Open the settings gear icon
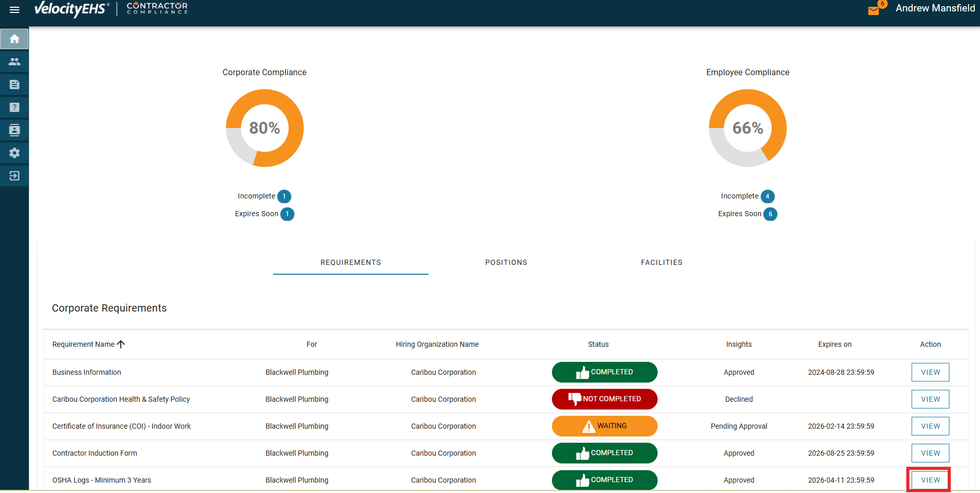The height and width of the screenshot is (493, 980). pyautogui.click(x=15, y=153)
